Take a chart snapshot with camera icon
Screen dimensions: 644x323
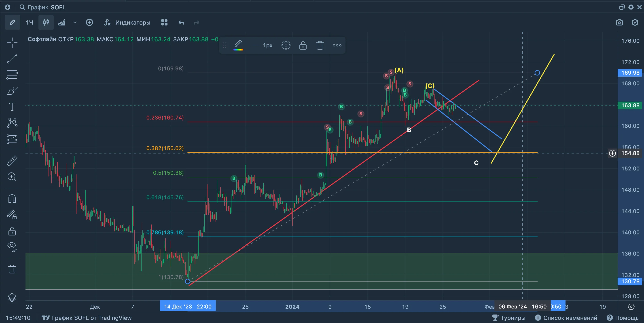[x=619, y=23]
